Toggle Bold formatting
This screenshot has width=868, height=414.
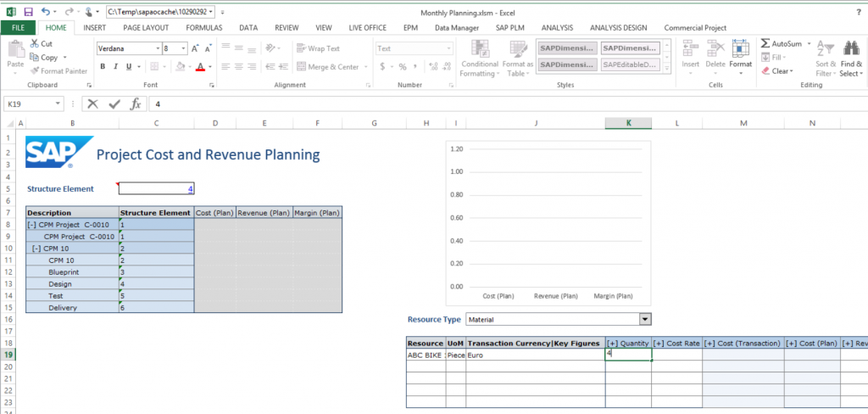click(103, 67)
